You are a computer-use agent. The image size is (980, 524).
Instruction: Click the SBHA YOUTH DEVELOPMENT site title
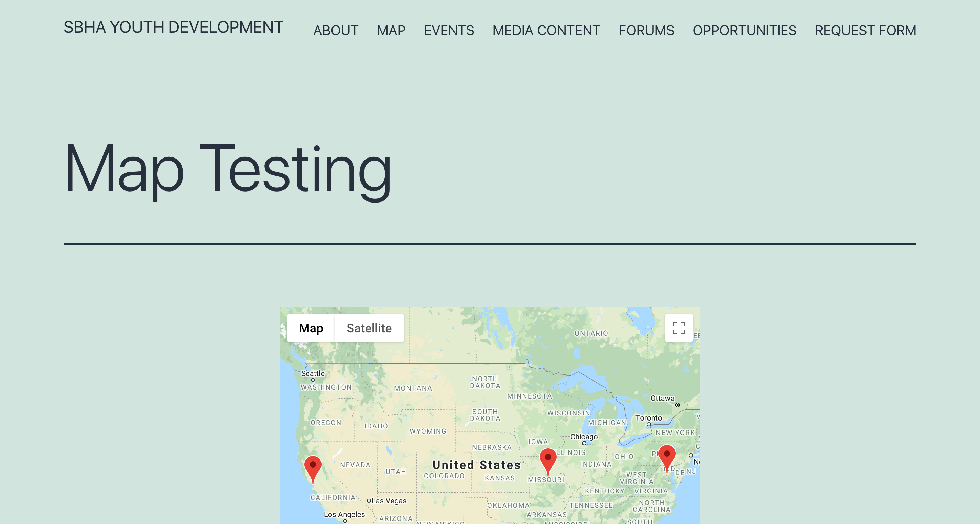(x=174, y=27)
